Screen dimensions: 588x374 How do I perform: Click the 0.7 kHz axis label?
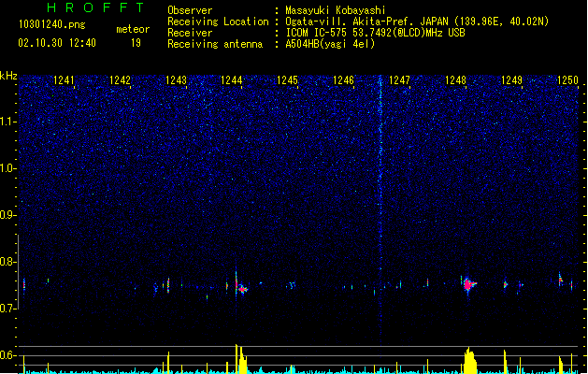(8, 309)
